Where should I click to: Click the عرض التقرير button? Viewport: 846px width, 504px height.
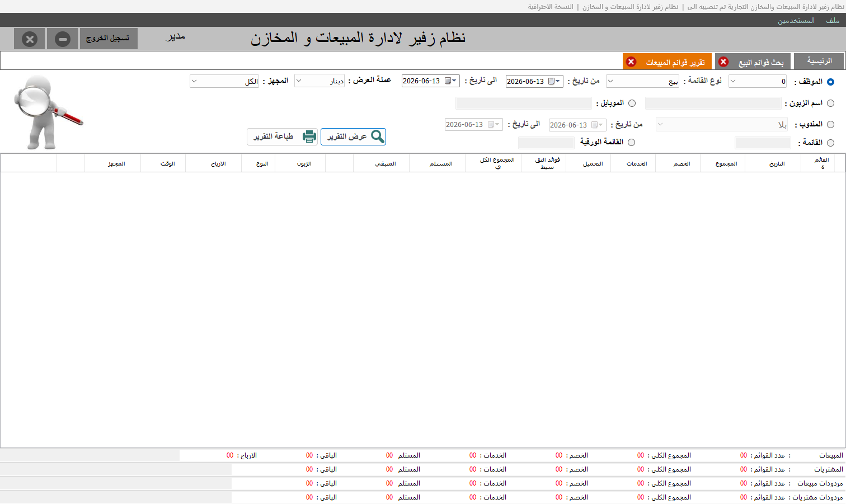pos(353,136)
